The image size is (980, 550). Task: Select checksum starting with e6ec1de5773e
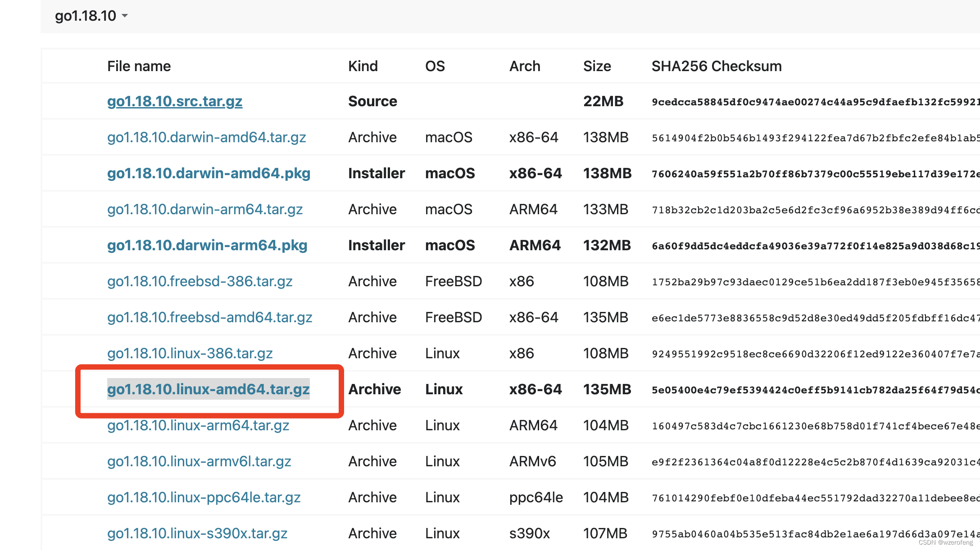[816, 318]
